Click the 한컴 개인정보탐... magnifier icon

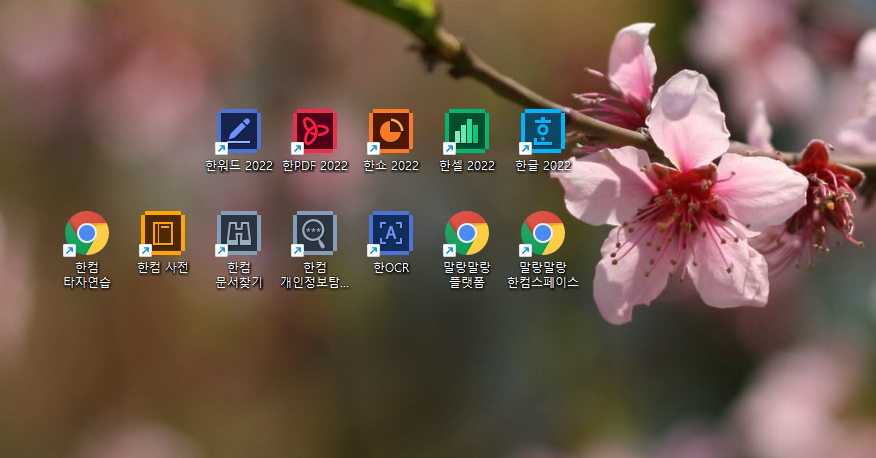pyautogui.click(x=315, y=233)
